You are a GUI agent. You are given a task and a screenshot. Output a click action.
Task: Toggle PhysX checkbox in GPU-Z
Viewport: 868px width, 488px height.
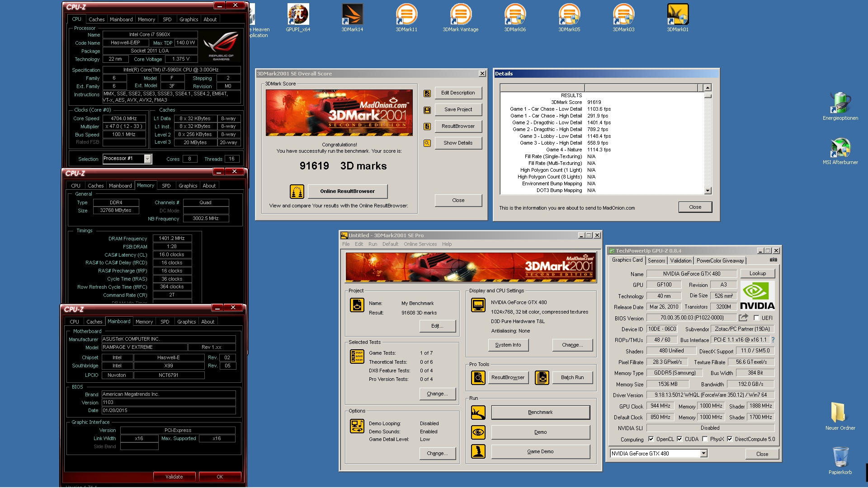pos(705,439)
